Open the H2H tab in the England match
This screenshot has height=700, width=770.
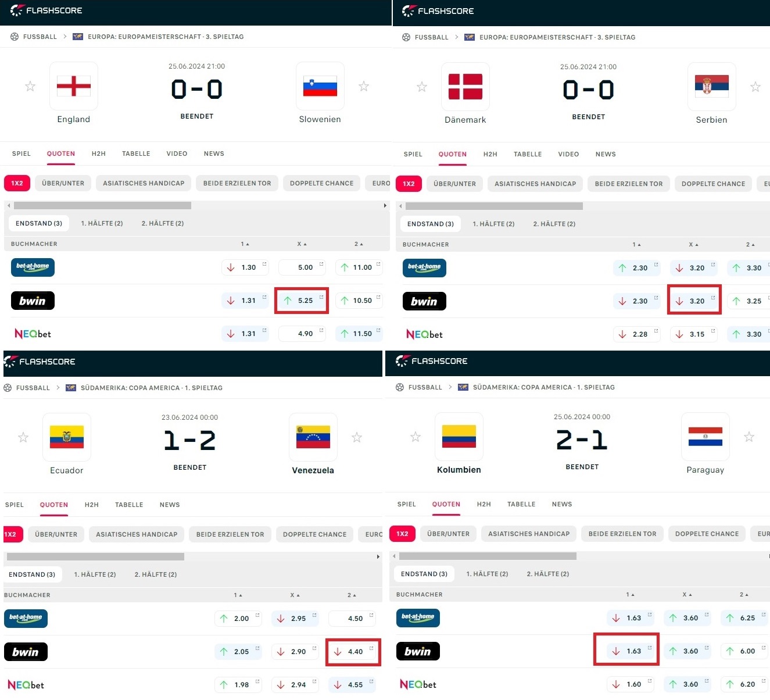point(99,153)
